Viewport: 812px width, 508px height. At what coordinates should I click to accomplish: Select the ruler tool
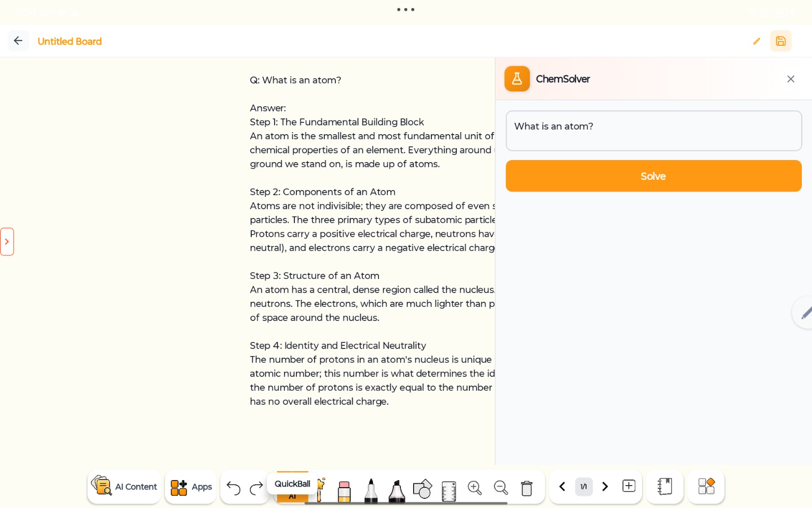click(449, 490)
